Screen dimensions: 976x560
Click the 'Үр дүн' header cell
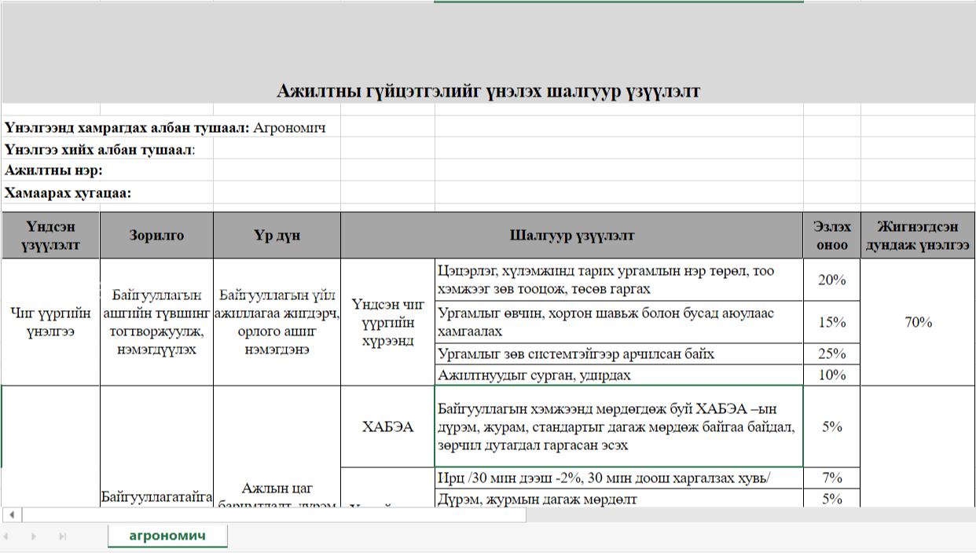point(277,235)
